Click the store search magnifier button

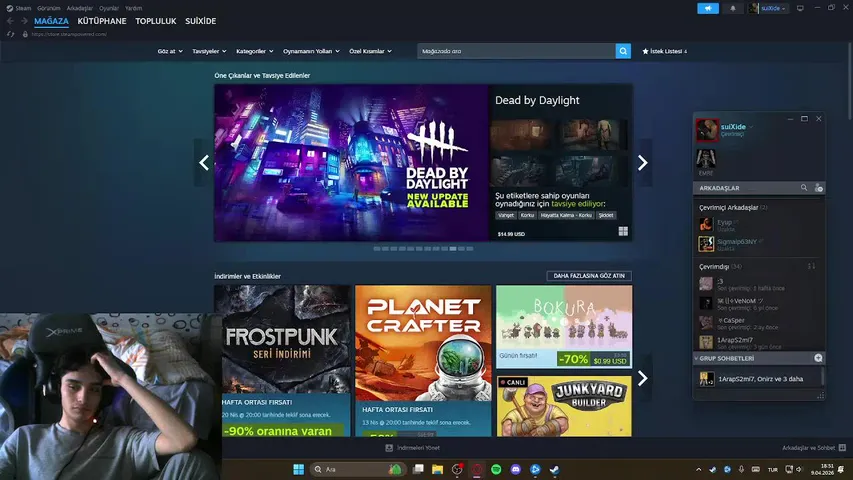tap(623, 51)
